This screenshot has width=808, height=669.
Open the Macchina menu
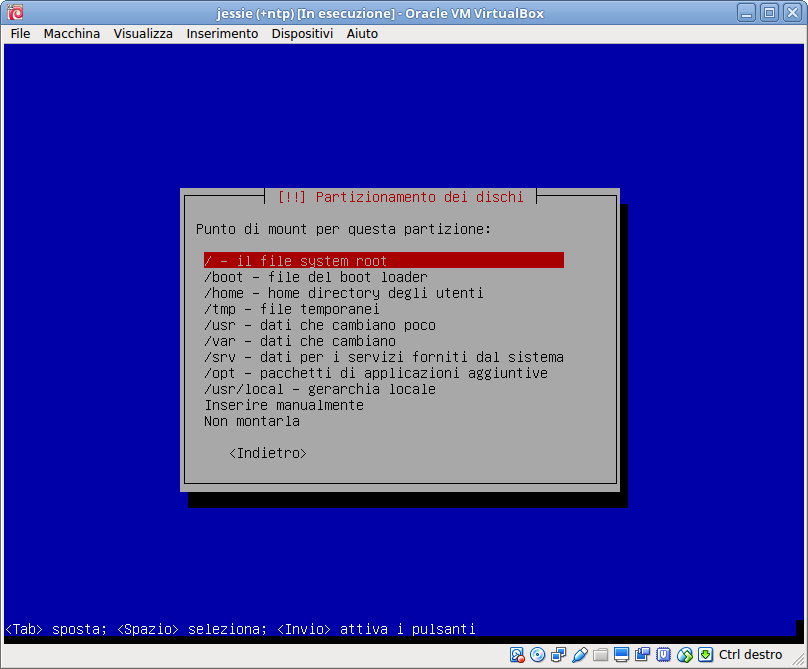coord(72,34)
